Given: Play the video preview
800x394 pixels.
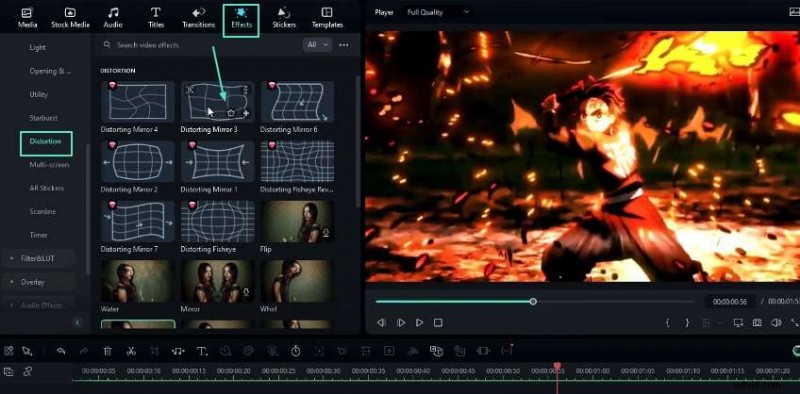Looking at the screenshot, I should 419,323.
